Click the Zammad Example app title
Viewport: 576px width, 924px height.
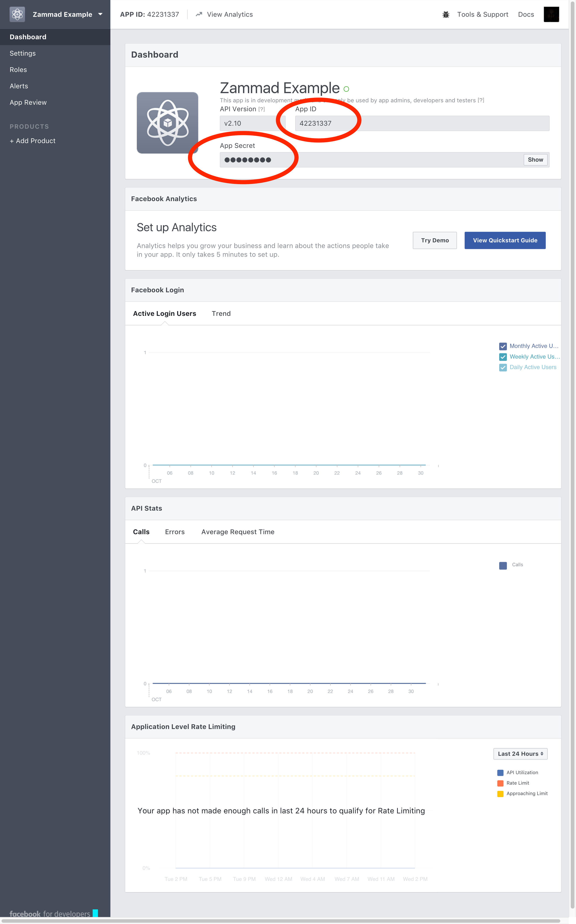click(280, 88)
